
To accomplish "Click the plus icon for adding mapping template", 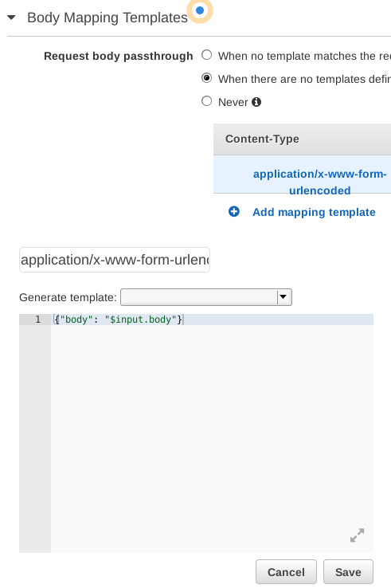I will click(x=234, y=211).
